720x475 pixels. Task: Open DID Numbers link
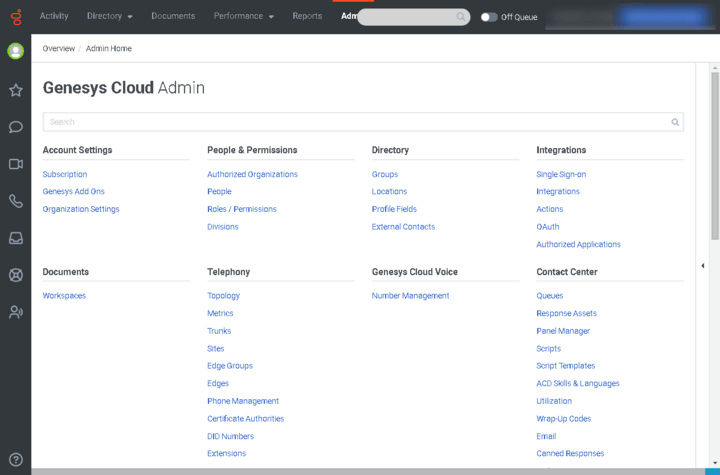(231, 436)
